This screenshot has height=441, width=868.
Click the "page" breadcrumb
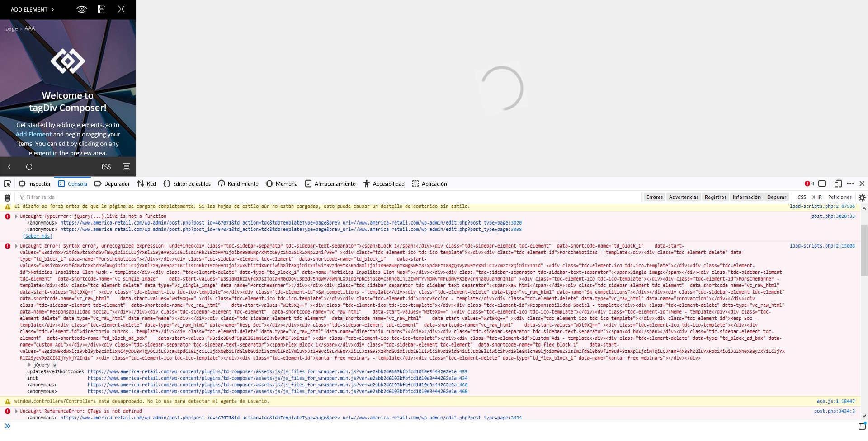(11, 28)
